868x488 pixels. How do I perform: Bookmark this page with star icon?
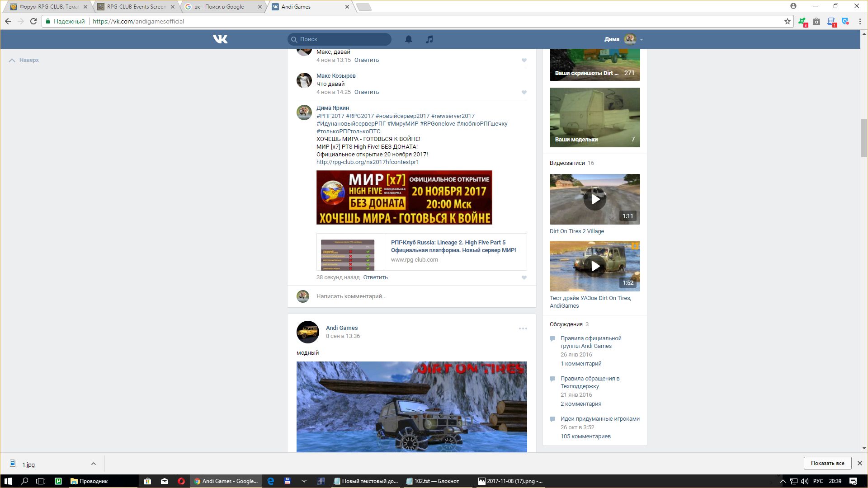(787, 21)
